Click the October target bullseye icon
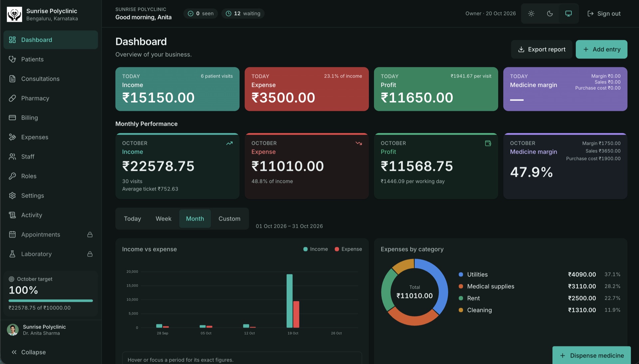This screenshot has height=364, width=639. [11, 279]
